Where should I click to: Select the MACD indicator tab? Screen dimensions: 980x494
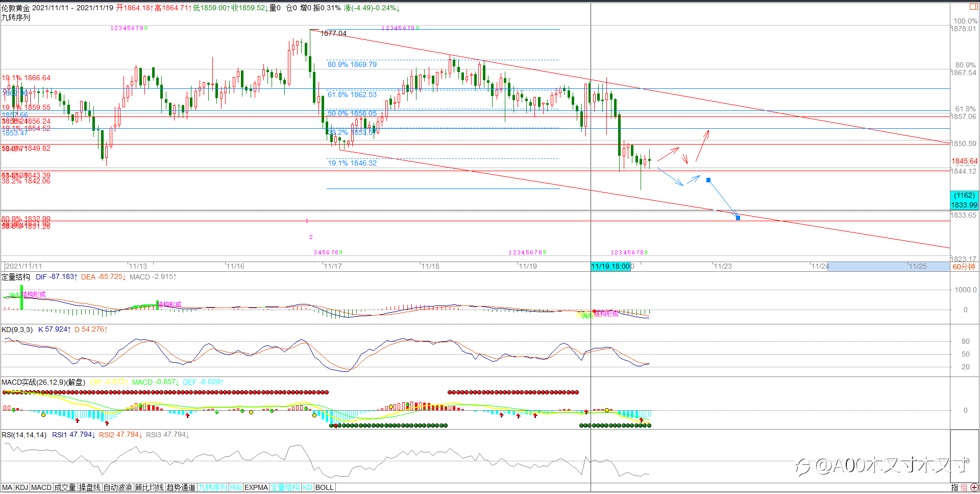tap(41, 487)
